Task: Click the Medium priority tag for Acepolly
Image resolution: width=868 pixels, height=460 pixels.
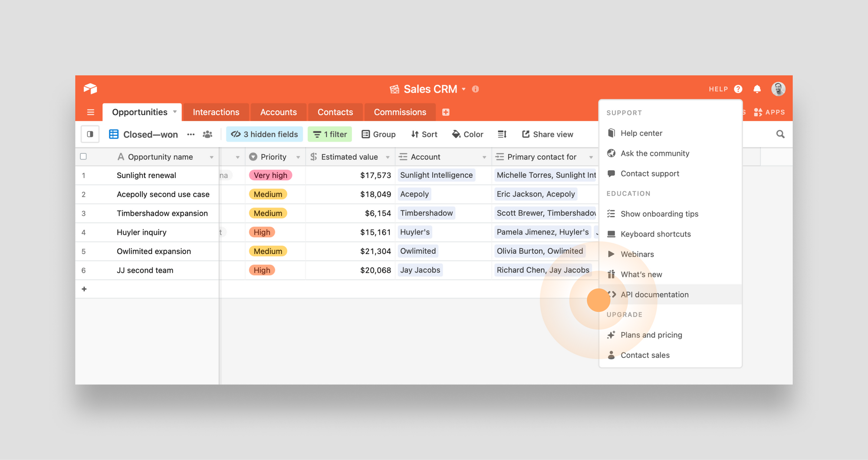Action: point(268,194)
